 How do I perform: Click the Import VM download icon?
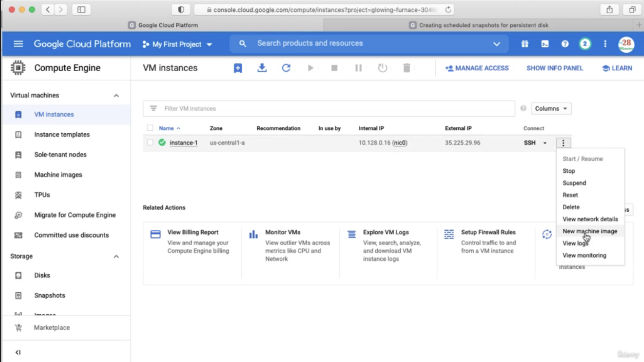coord(262,68)
